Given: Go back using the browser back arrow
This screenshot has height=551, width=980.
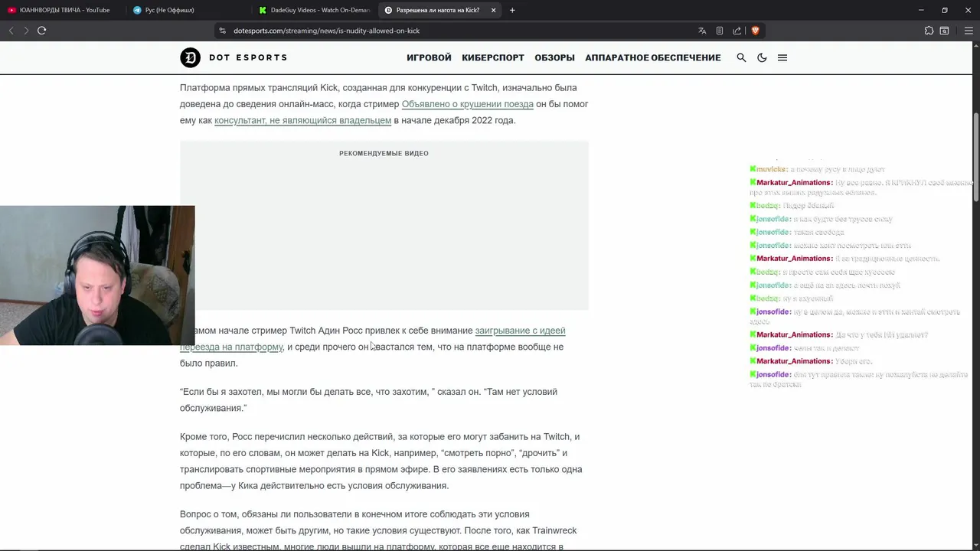Looking at the screenshot, I should [11, 31].
